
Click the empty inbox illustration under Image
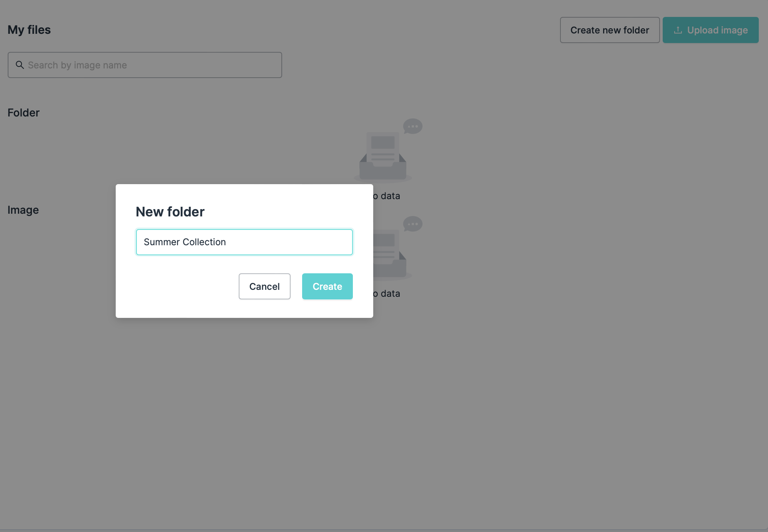click(390, 254)
